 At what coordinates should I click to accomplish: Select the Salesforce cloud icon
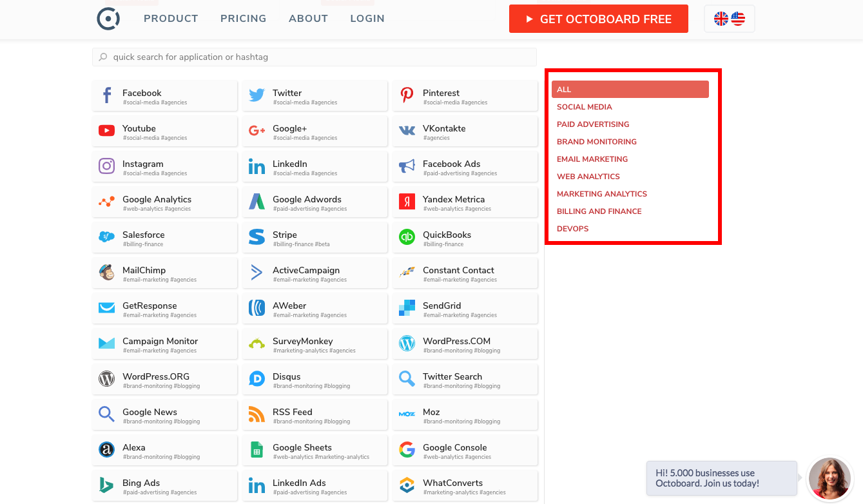tap(107, 237)
